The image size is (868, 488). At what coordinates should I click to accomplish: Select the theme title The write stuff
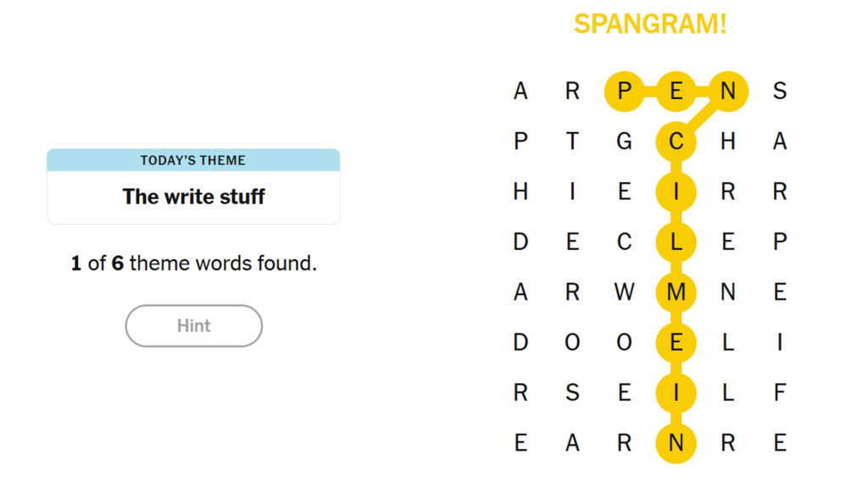coord(192,197)
